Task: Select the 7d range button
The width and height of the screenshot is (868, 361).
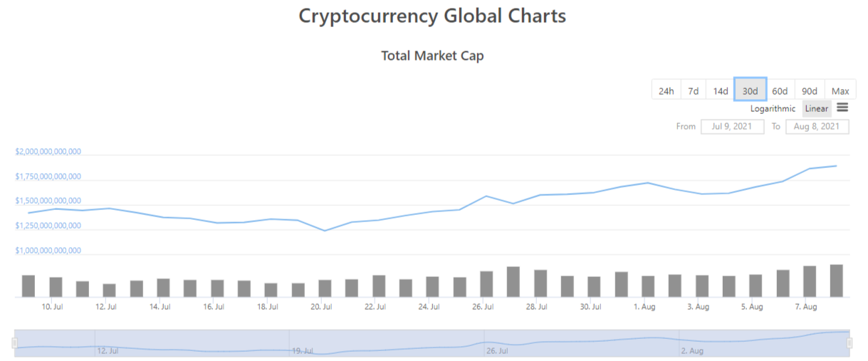Action: [x=694, y=90]
